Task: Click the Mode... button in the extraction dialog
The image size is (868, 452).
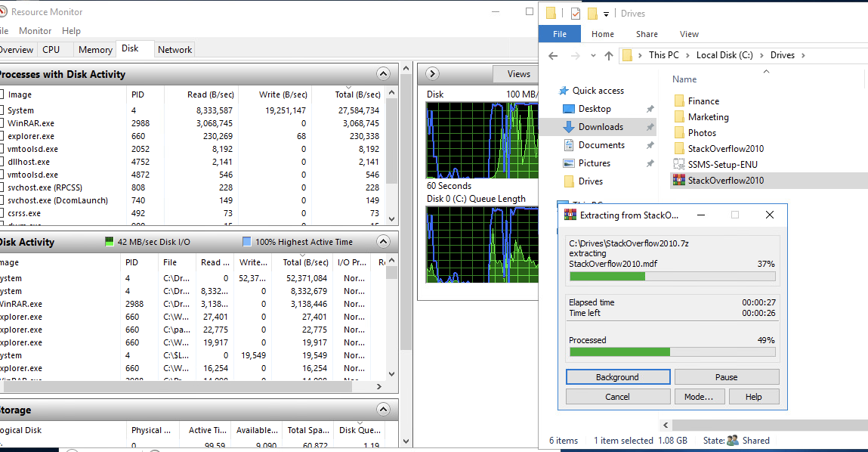Action: click(x=699, y=397)
